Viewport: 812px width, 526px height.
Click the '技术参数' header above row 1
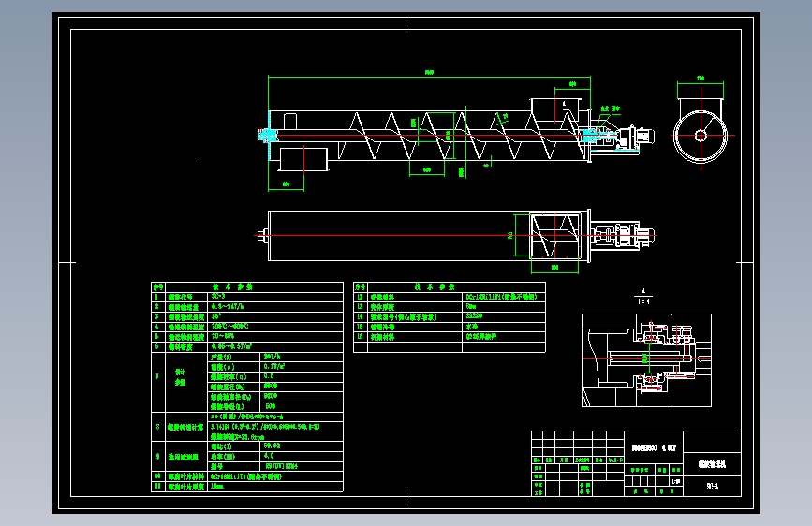(232, 286)
